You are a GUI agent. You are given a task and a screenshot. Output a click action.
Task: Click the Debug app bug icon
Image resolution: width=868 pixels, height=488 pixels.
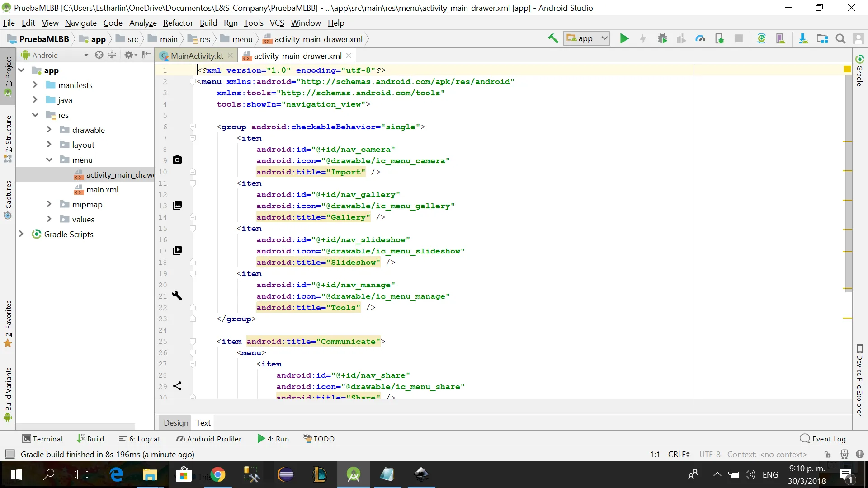662,39
